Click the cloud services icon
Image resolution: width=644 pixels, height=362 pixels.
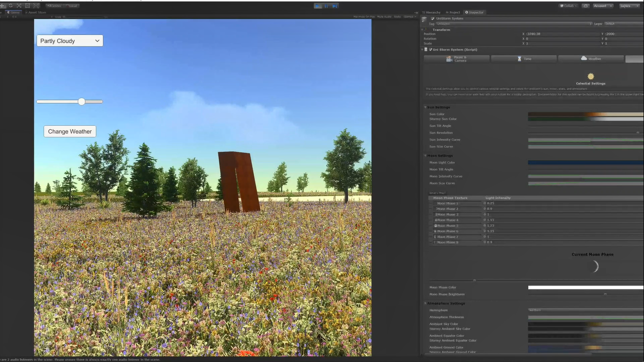586,6
